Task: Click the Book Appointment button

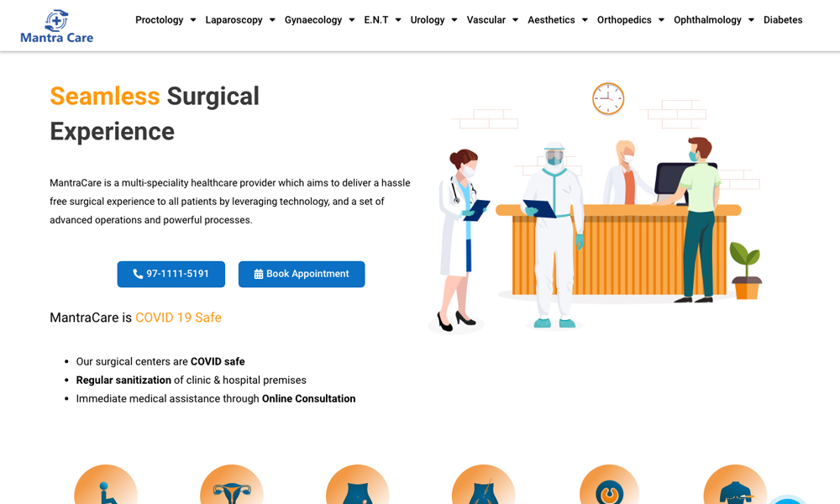Action: [302, 274]
